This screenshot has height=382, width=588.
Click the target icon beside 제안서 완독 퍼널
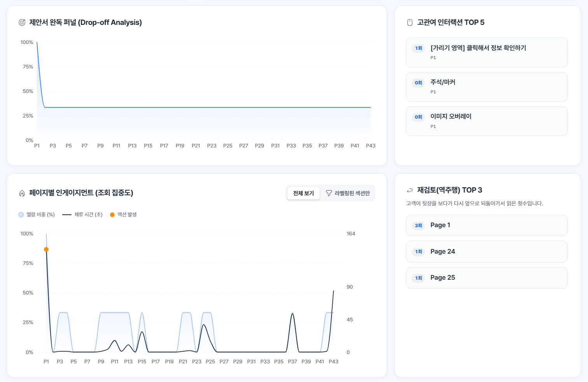[x=22, y=23]
